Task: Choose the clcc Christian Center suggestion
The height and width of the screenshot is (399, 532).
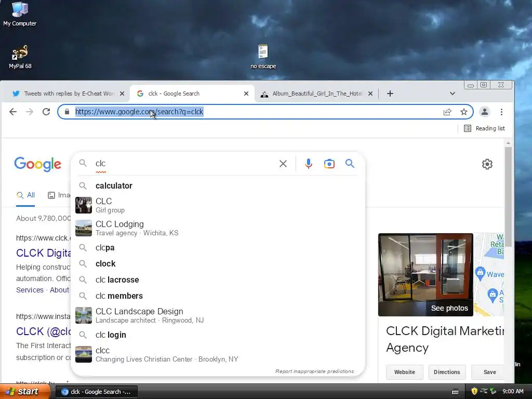Action: coord(218,354)
